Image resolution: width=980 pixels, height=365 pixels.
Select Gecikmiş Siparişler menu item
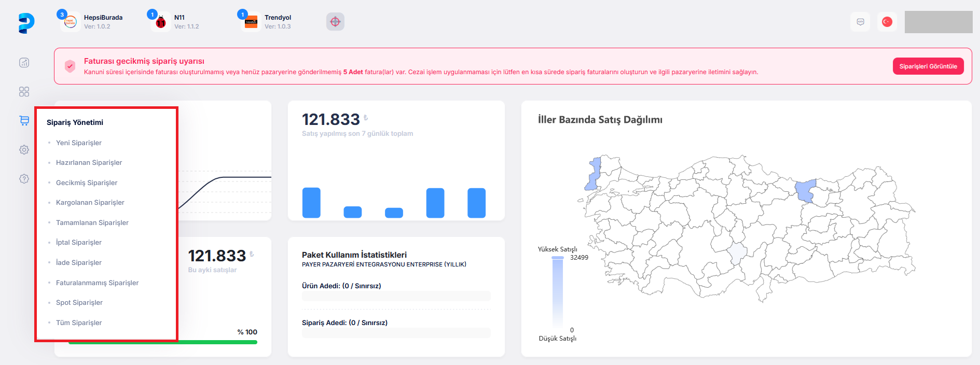pyautogui.click(x=87, y=182)
